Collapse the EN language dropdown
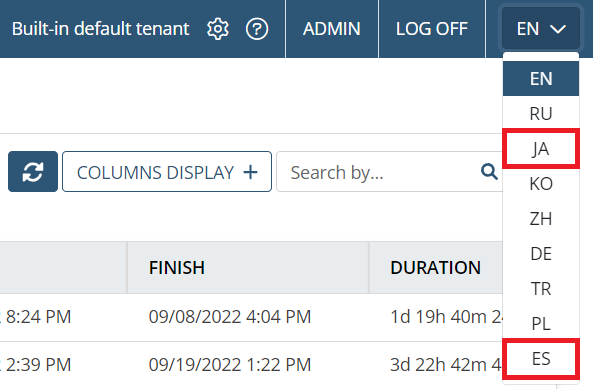This screenshot has width=593, height=389. [x=541, y=29]
